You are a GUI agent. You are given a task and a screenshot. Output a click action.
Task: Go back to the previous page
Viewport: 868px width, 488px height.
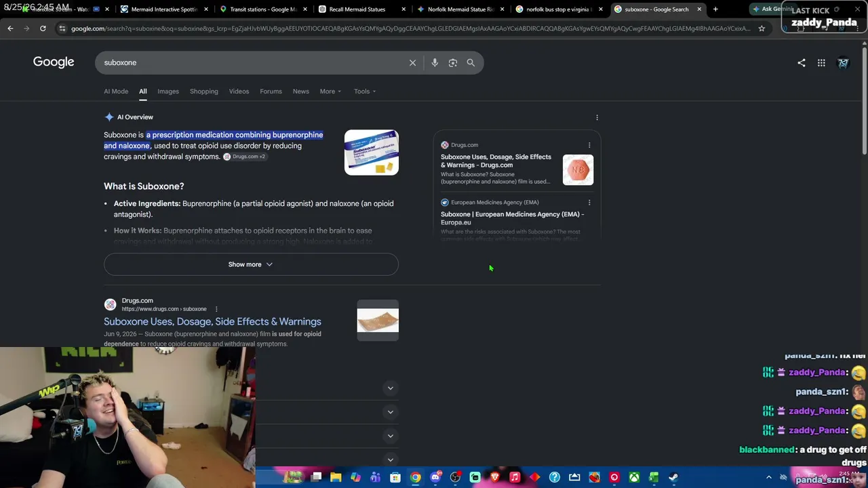10,28
